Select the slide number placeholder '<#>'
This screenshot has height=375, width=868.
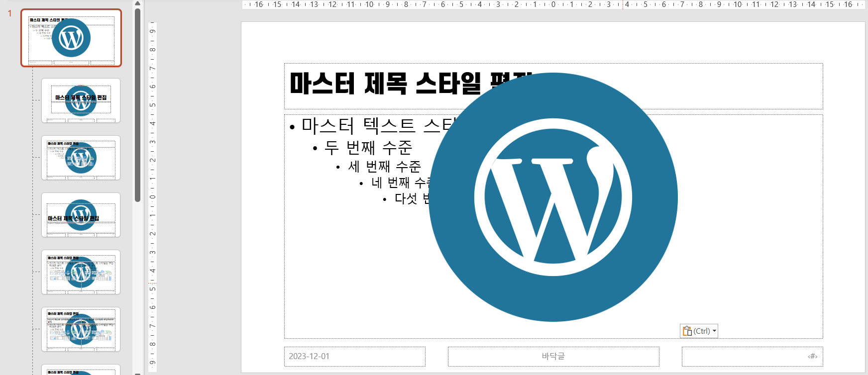752,357
